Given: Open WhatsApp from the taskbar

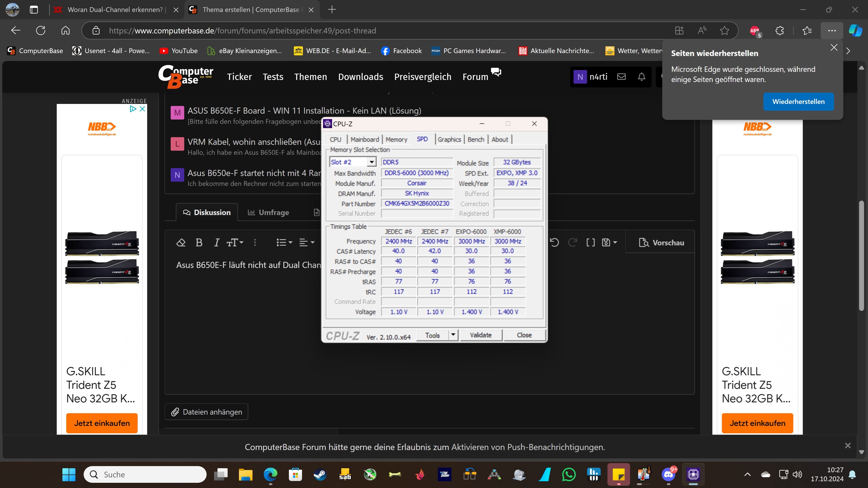Looking at the screenshot, I should [x=569, y=474].
